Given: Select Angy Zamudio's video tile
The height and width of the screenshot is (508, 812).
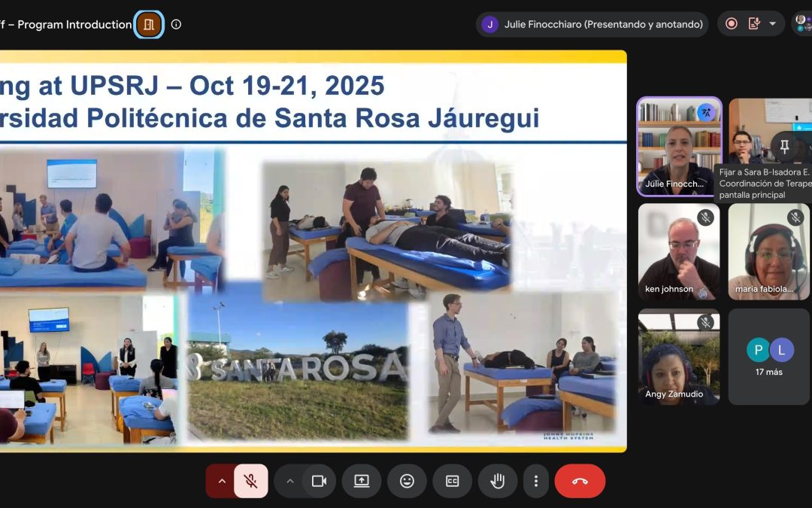Looking at the screenshot, I should (x=679, y=357).
